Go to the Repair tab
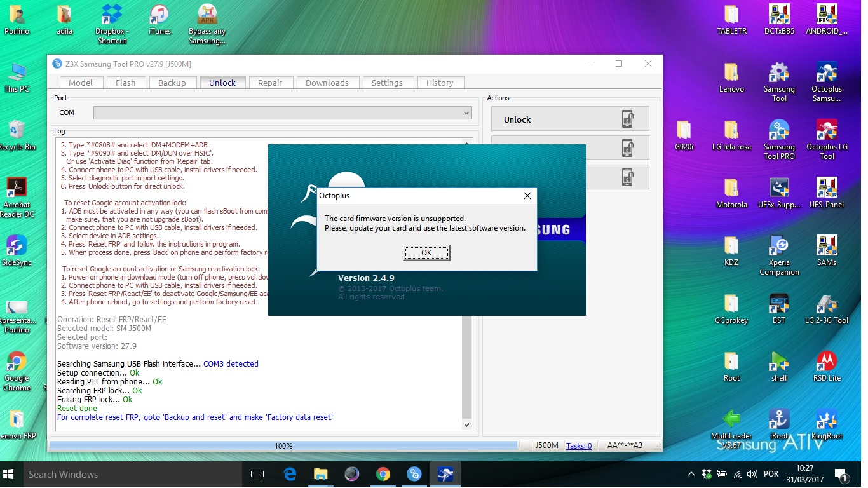Image resolution: width=868 pixels, height=488 pixels. click(x=270, y=83)
